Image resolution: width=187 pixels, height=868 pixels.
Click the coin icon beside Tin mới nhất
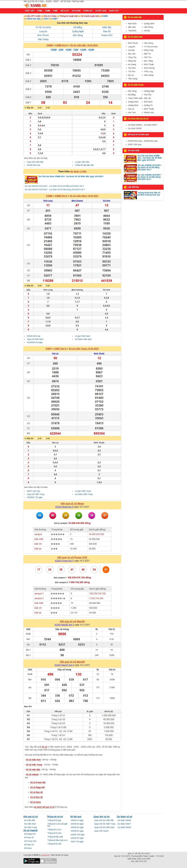[125, 150]
